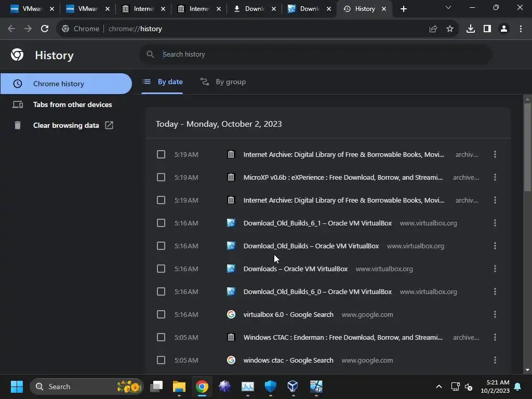Reload the history page
Image resolution: width=532 pixels, height=399 pixels.
(45, 29)
